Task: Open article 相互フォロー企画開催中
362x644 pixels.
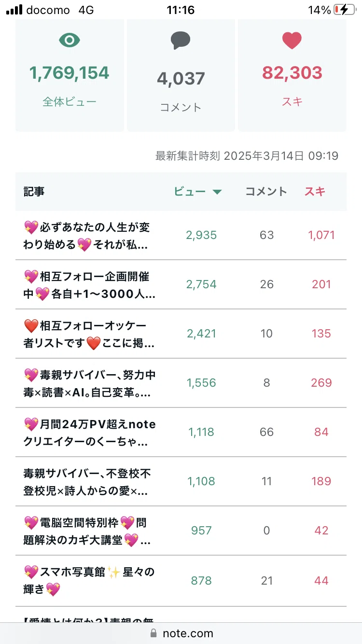Action: point(90,285)
